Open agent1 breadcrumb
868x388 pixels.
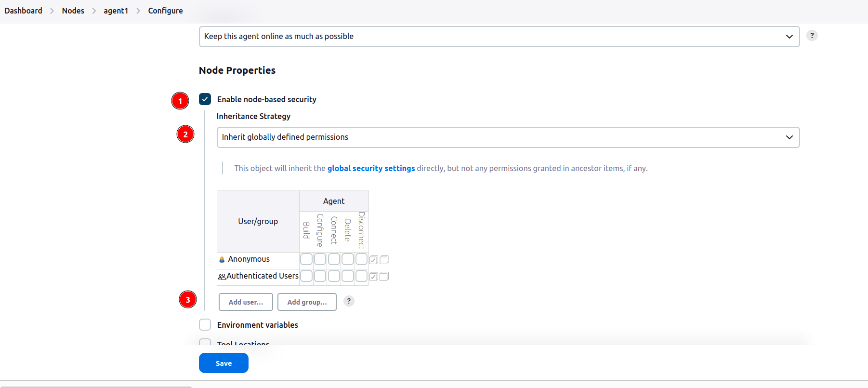(x=116, y=11)
